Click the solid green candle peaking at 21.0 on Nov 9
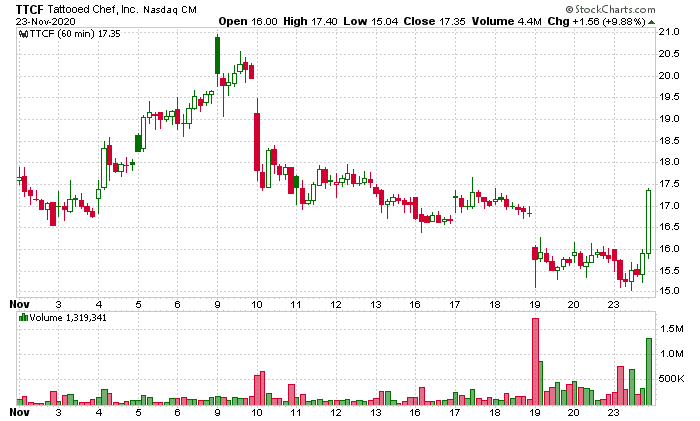 217,55
